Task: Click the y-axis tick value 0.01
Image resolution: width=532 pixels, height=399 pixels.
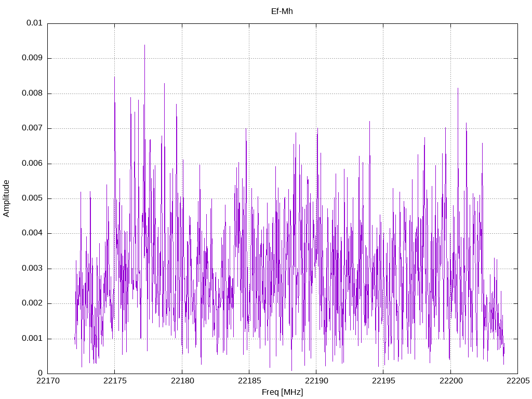Action: point(34,23)
